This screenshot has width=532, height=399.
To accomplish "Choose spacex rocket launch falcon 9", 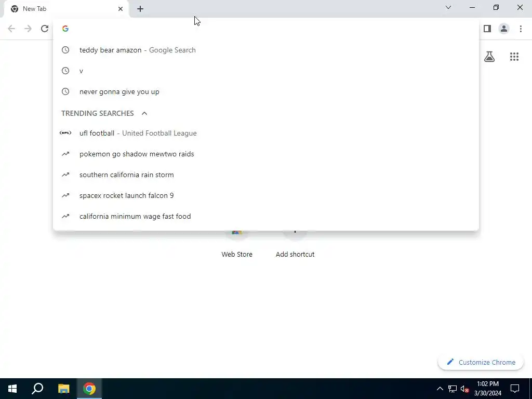I will [x=266, y=195].
